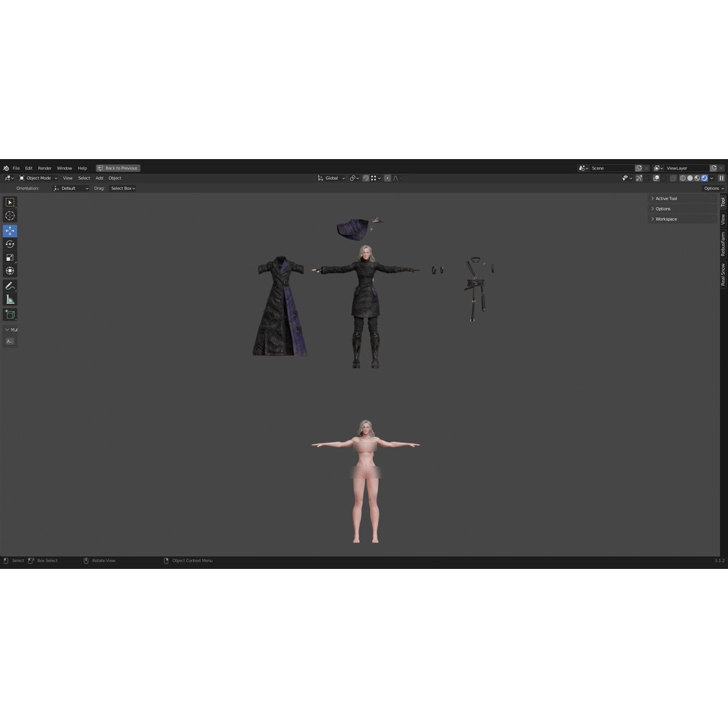The image size is (728, 728).
Task: Open the viewport shading options dropdown
Action: coord(711,178)
